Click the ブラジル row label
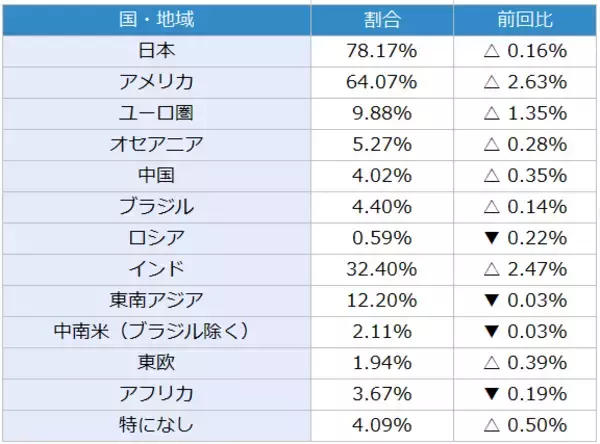The width and height of the screenshot is (600, 444). [x=156, y=206]
